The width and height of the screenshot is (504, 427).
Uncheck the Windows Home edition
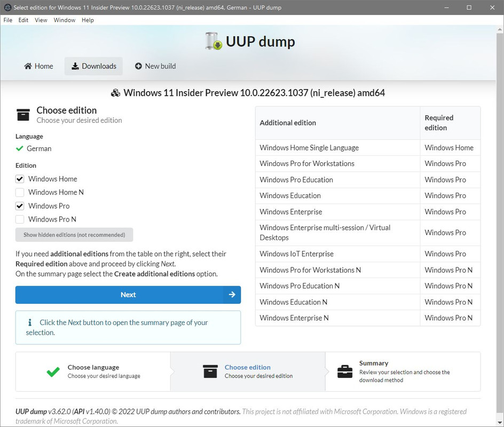[20, 179]
